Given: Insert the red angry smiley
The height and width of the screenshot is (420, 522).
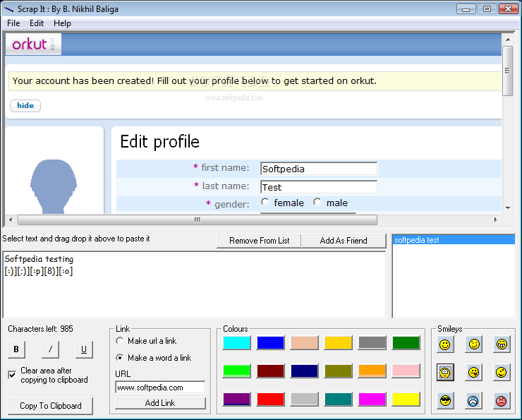Looking at the screenshot, I should tap(502, 401).
